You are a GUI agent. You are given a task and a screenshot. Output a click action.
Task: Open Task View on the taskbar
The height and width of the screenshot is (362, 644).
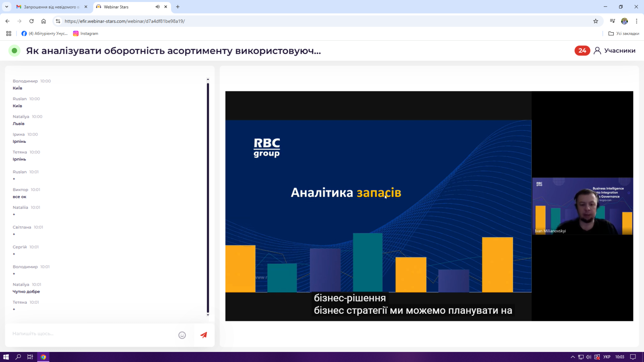[30, 357]
